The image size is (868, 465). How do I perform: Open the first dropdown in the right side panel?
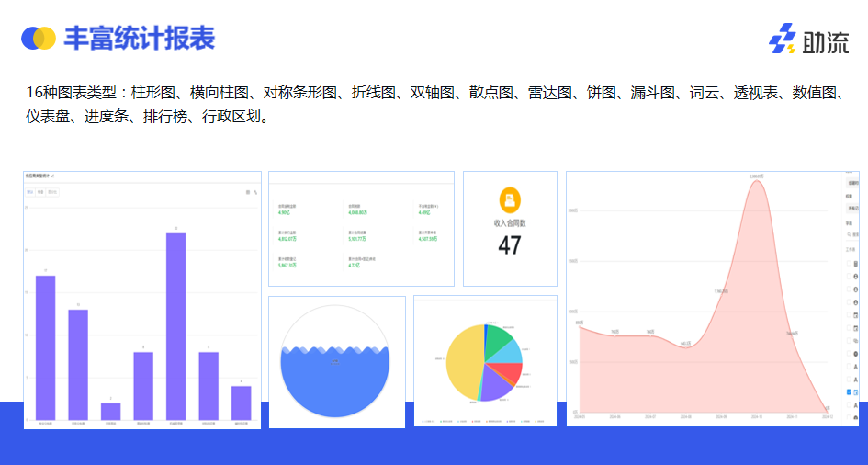pyautogui.click(x=853, y=183)
